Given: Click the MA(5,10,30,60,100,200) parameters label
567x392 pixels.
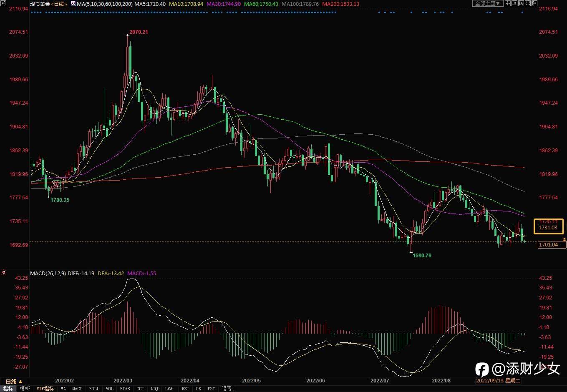Looking at the screenshot, I should 105,4.
